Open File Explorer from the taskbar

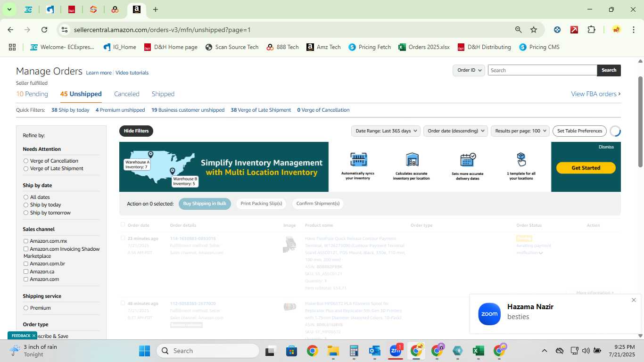point(333,351)
